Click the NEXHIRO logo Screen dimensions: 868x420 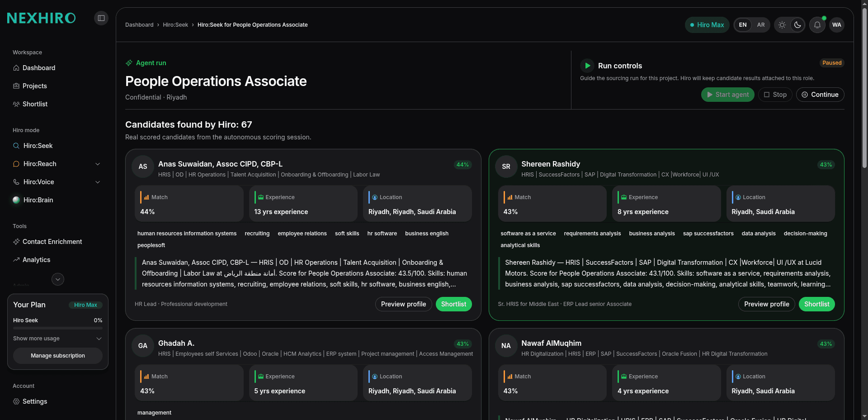(41, 18)
